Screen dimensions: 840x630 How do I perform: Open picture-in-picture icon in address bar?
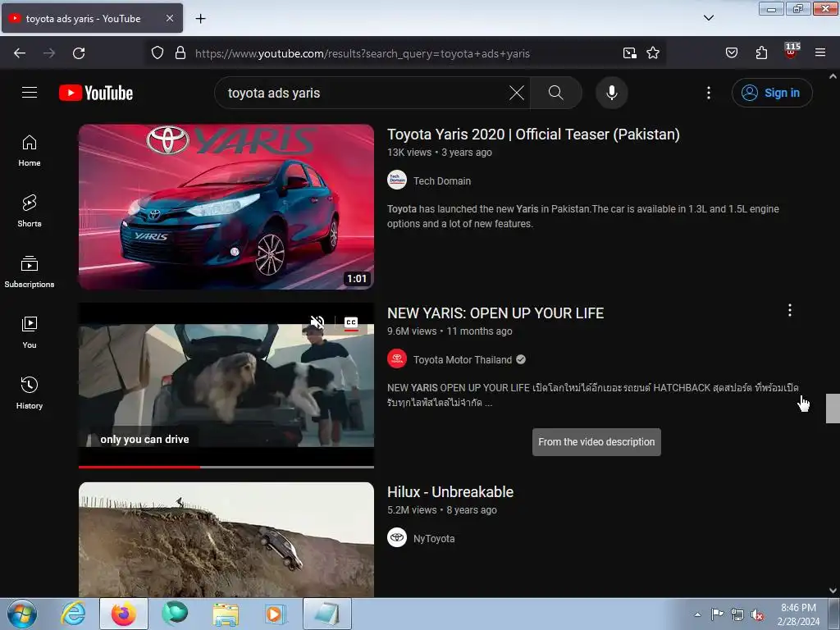click(629, 53)
